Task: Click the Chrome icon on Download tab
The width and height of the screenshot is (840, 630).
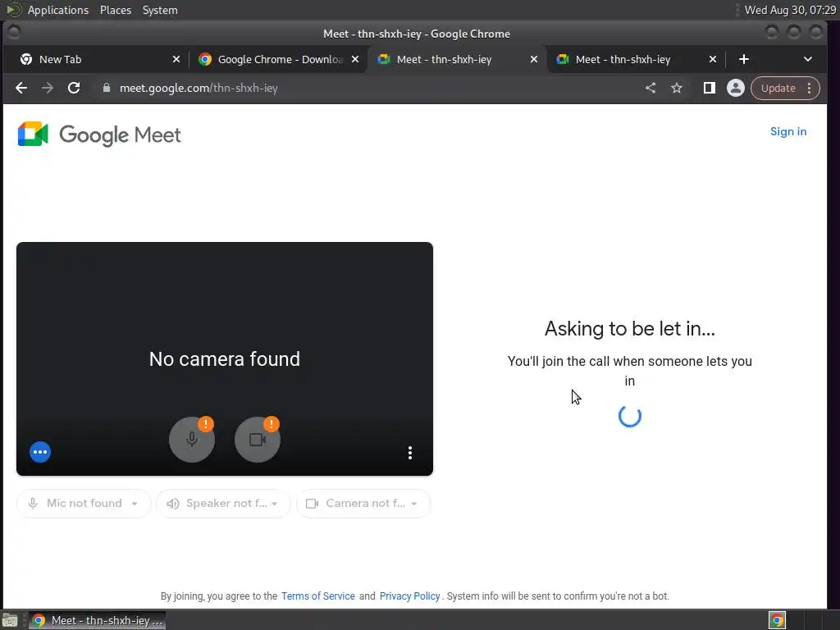Action: tap(204, 59)
